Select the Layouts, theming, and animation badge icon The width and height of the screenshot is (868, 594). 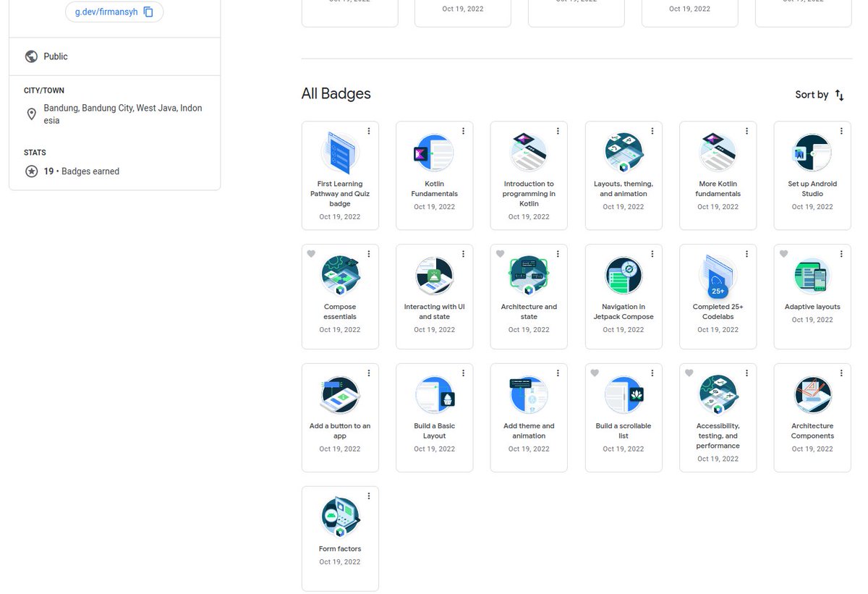point(624,153)
